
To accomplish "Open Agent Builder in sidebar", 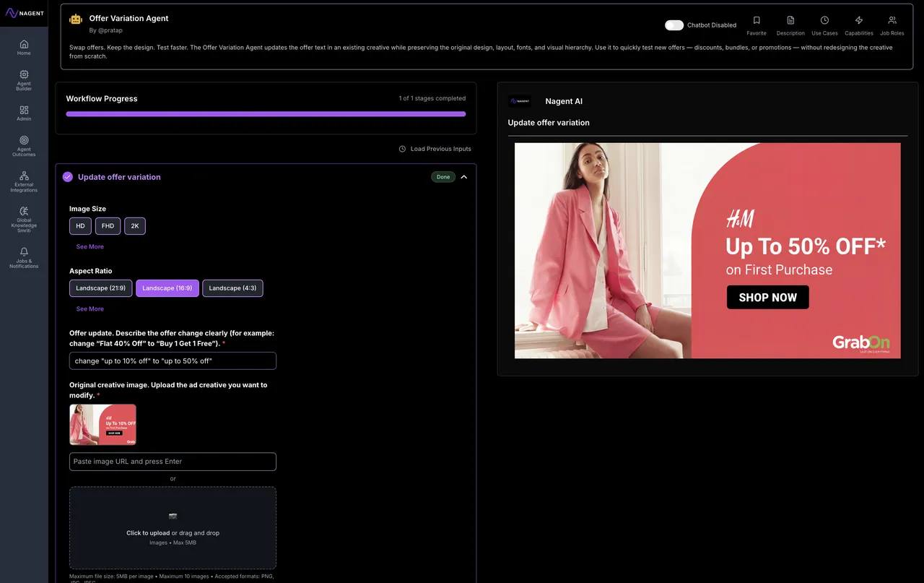I will click(x=24, y=79).
